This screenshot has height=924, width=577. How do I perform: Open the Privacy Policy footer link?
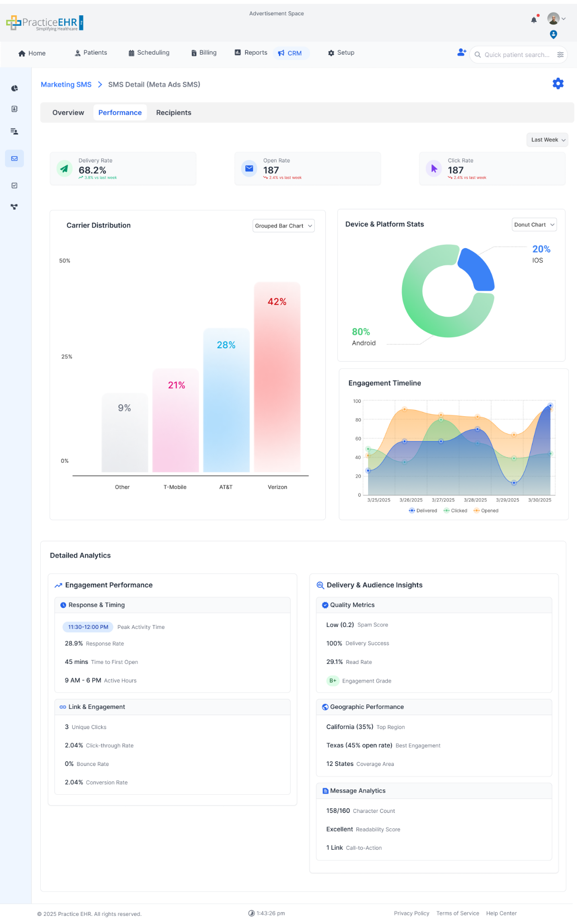pyautogui.click(x=411, y=913)
